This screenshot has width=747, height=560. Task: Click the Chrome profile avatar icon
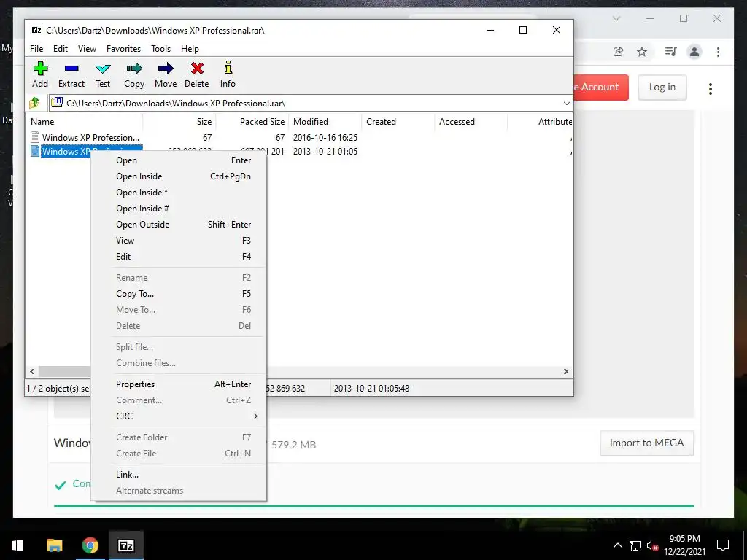pyautogui.click(x=694, y=52)
